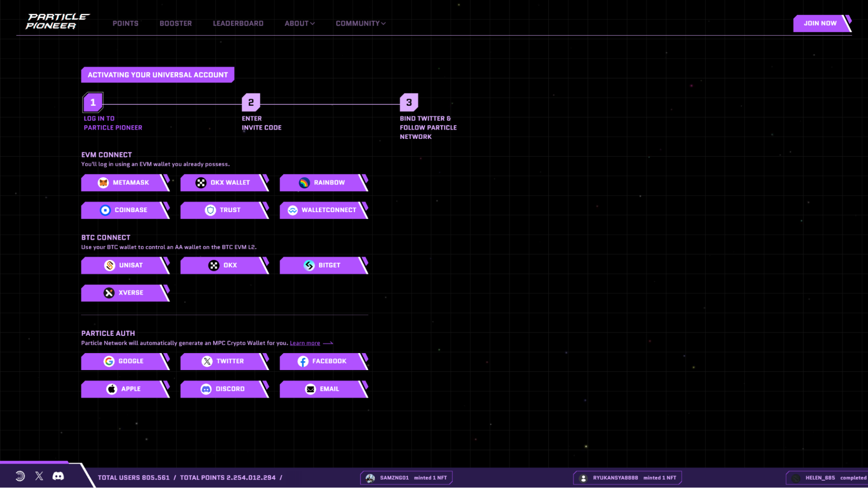Choose Bitget BTC wallet
868x488 pixels.
coord(323,265)
